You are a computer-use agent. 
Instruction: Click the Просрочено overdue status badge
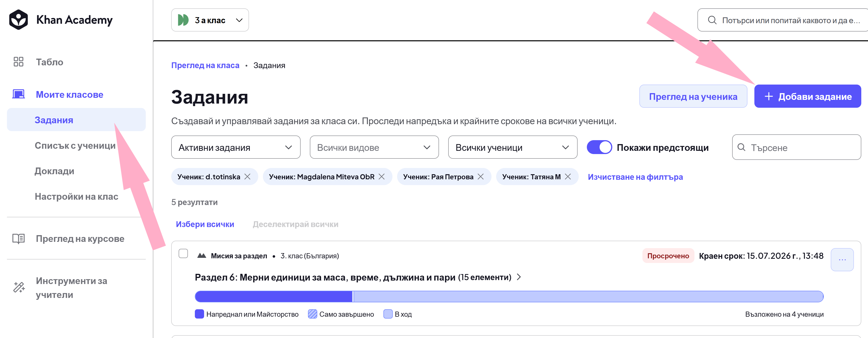669,256
